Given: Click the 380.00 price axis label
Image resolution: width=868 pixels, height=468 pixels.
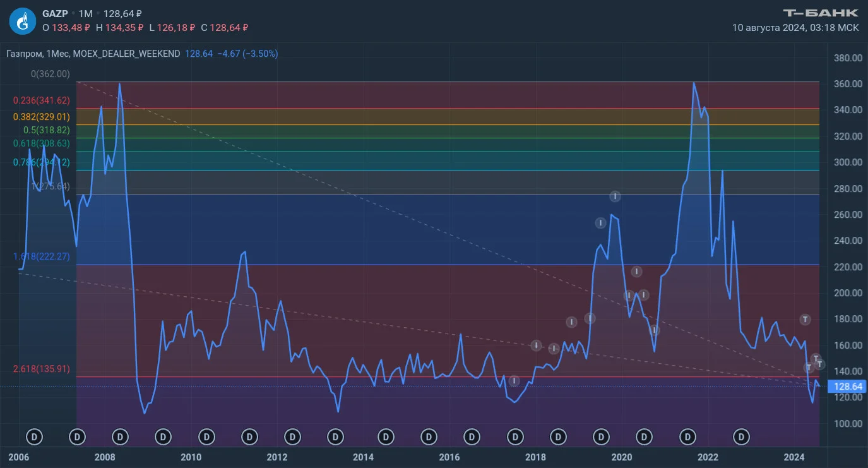Looking at the screenshot, I should click(848, 58).
